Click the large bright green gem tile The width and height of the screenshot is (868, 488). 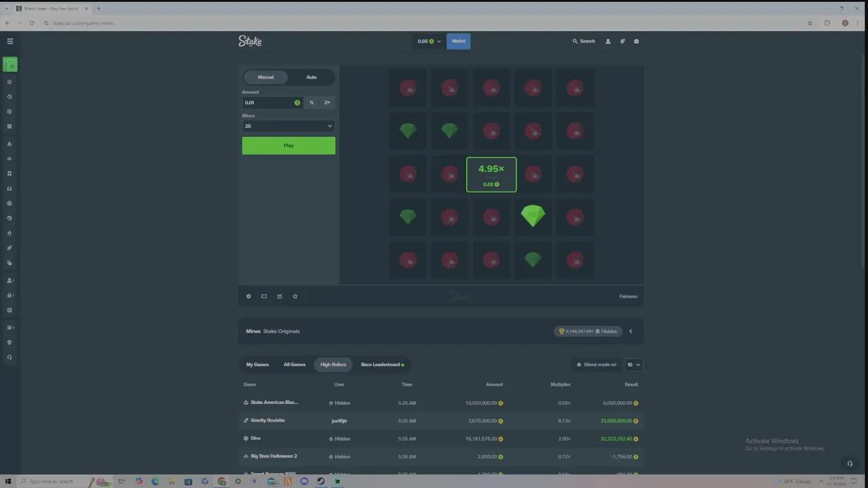pos(533,216)
